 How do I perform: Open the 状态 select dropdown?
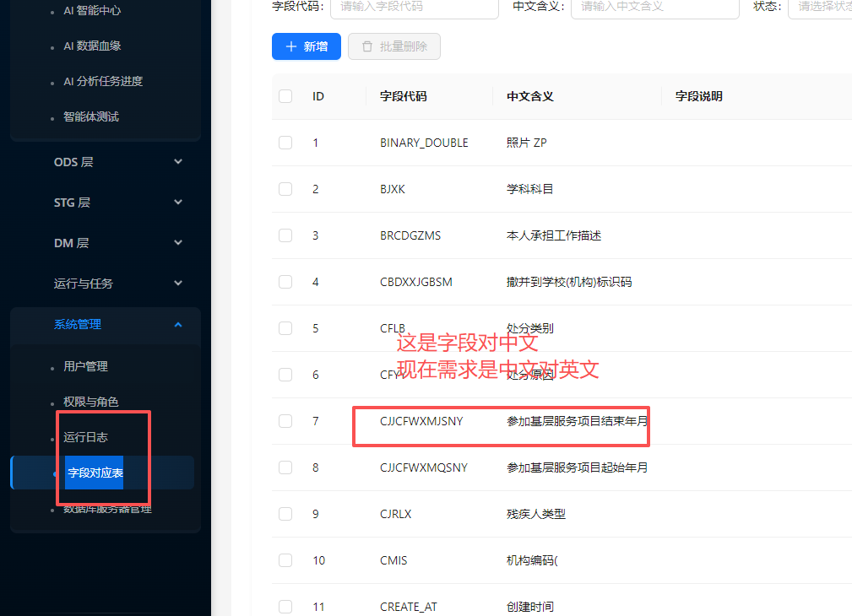click(x=821, y=7)
